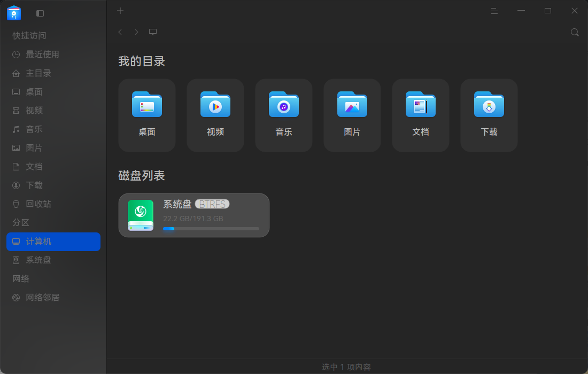Open the 下载 folder card
The height and width of the screenshot is (374, 588).
tap(489, 115)
